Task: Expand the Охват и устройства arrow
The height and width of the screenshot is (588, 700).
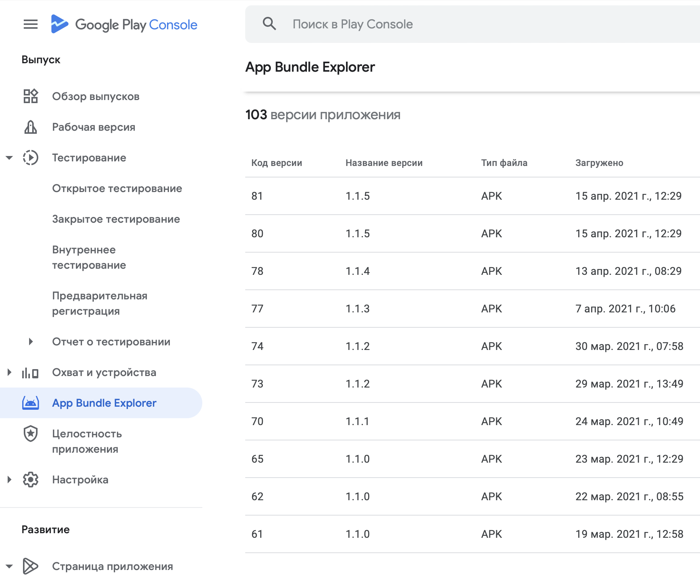Action: point(10,372)
